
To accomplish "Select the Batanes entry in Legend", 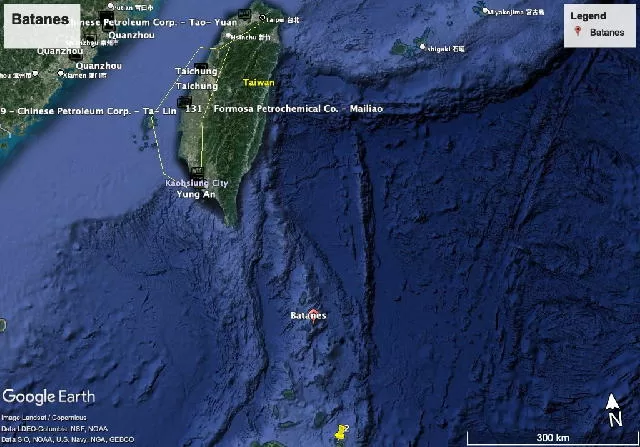I will click(x=606, y=33).
